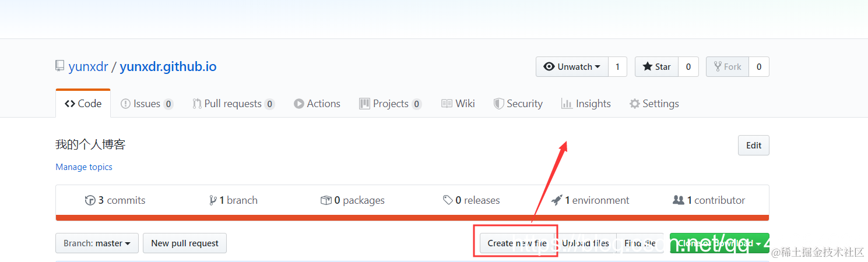Open the Projects tab
868x262 pixels.
pos(390,104)
